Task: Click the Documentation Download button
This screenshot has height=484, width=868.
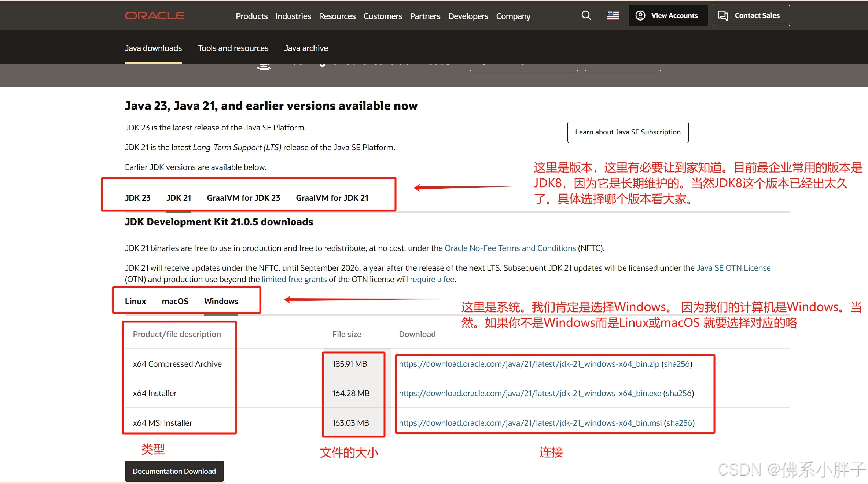Action: pyautogui.click(x=174, y=471)
